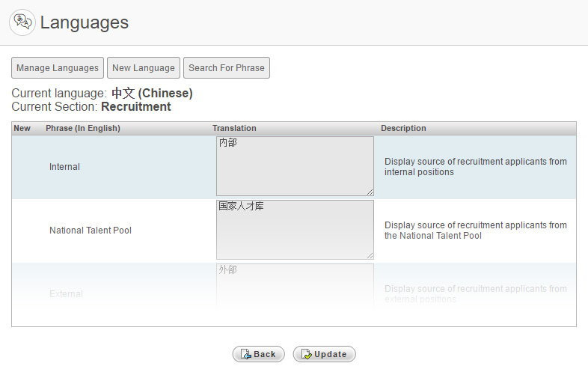Click the Languages page heading
Image resolution: width=588 pixels, height=381 pixels.
[85, 22]
